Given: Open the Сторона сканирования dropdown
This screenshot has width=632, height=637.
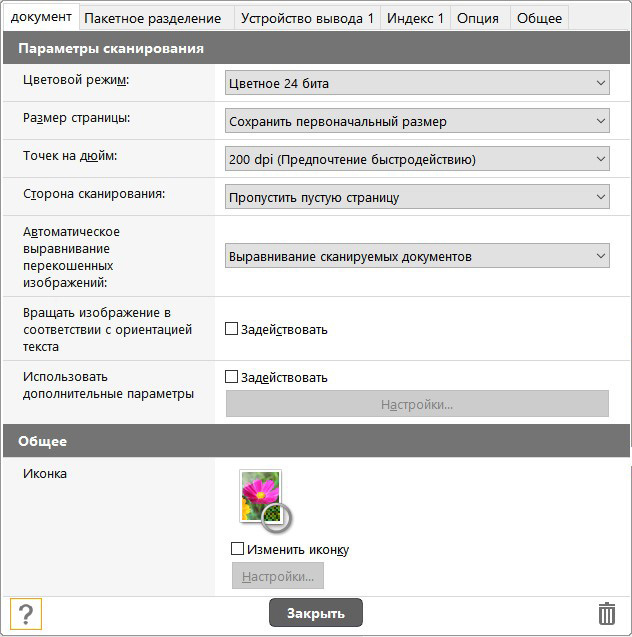Looking at the screenshot, I should point(417,197).
